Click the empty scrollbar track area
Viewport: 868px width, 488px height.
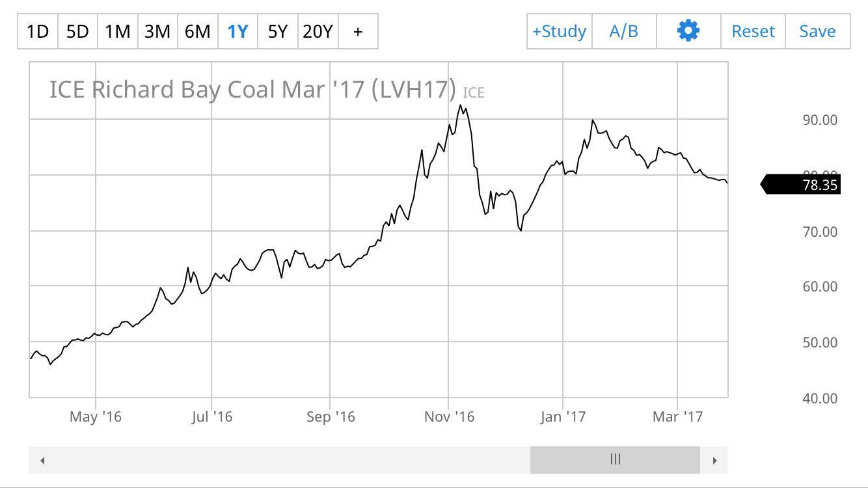(x=280, y=460)
